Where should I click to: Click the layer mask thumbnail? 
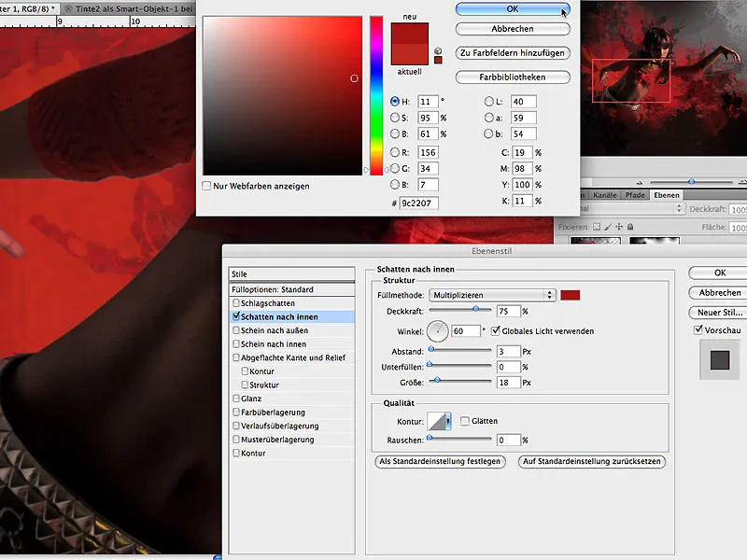point(655,241)
